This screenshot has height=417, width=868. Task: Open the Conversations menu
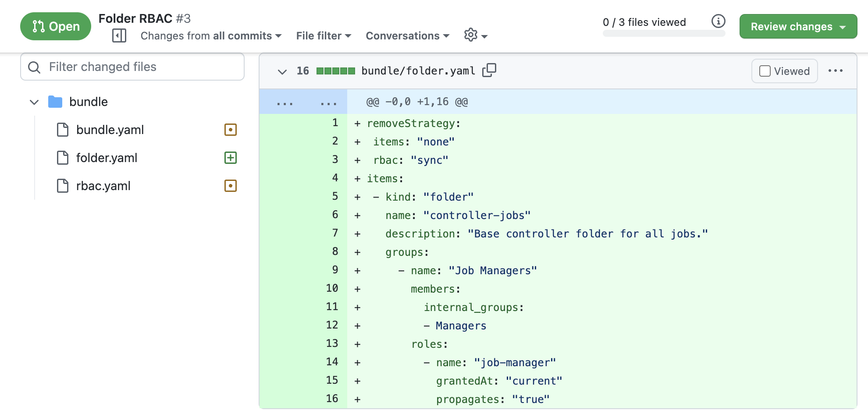pos(407,35)
